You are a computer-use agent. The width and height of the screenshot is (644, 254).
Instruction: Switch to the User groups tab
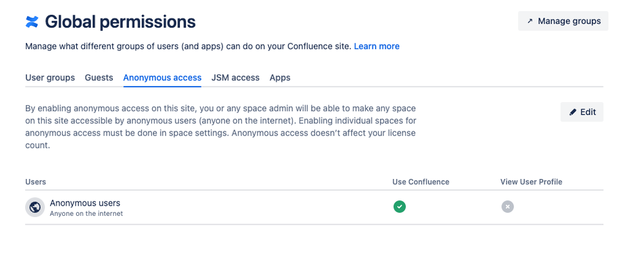pos(50,78)
